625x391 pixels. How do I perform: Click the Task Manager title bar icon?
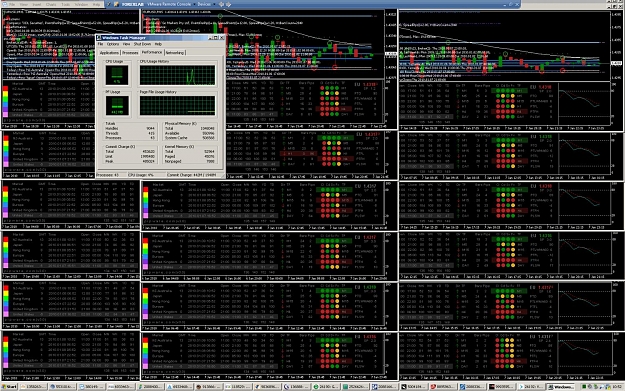pos(98,38)
